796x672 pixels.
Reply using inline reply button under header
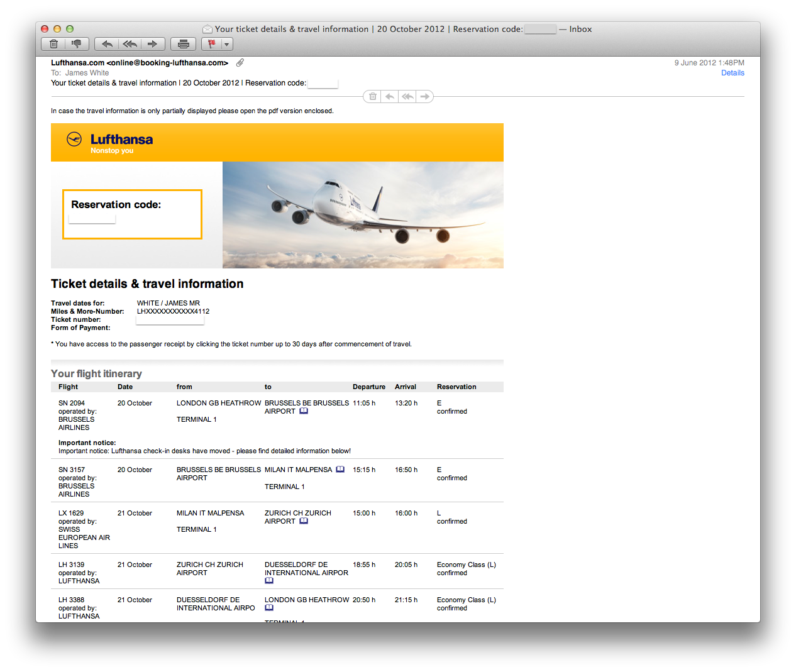tap(390, 96)
